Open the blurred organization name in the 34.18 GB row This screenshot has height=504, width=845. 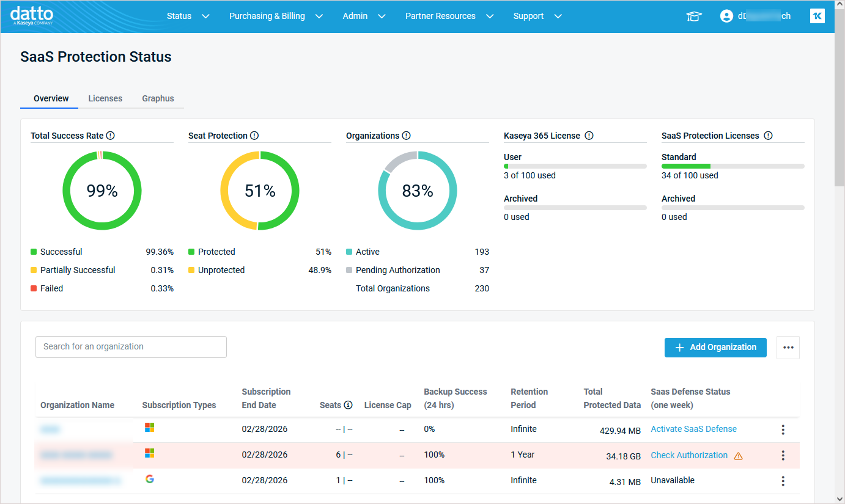pos(76,455)
